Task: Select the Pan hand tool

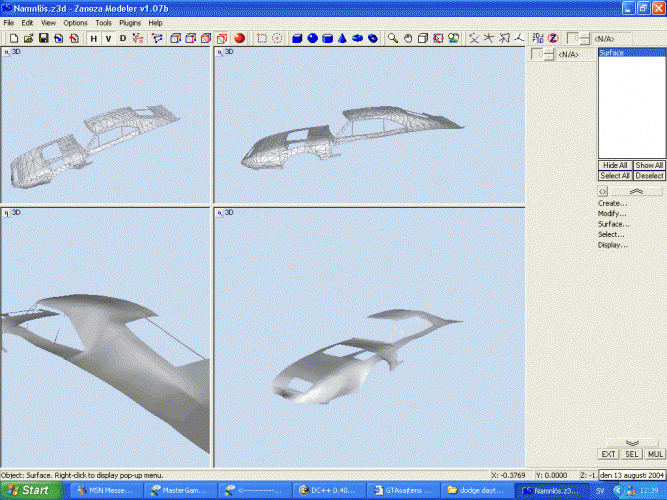Action: pos(409,38)
